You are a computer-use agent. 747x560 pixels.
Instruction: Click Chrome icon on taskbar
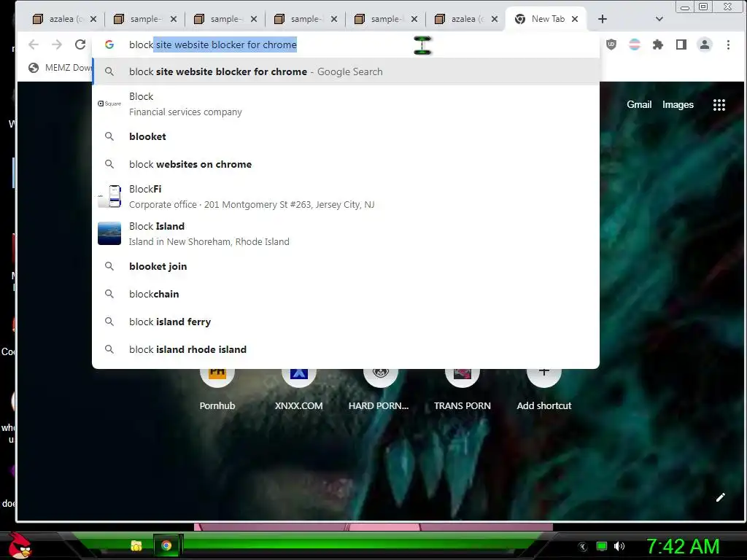166,545
